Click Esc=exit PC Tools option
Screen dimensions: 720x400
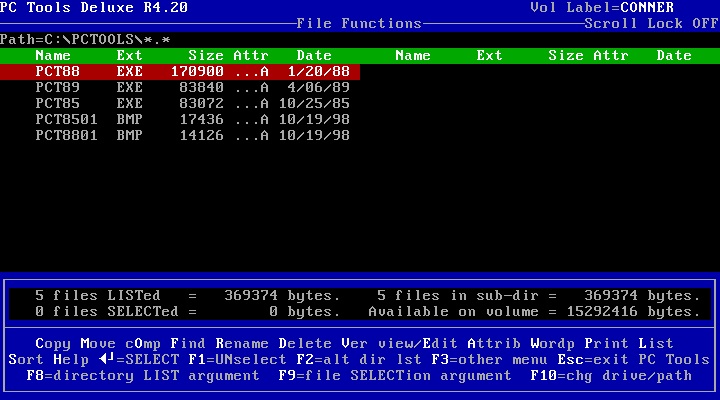634,359
